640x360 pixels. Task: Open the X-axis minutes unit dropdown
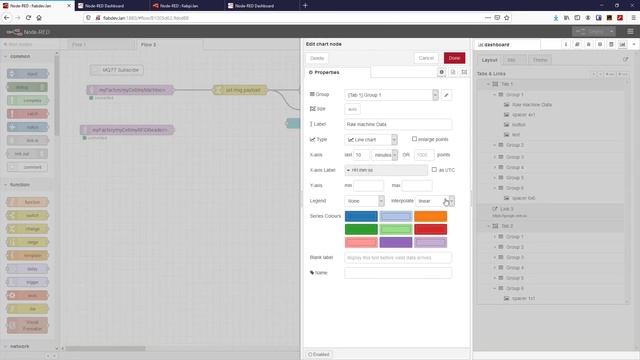click(384, 155)
